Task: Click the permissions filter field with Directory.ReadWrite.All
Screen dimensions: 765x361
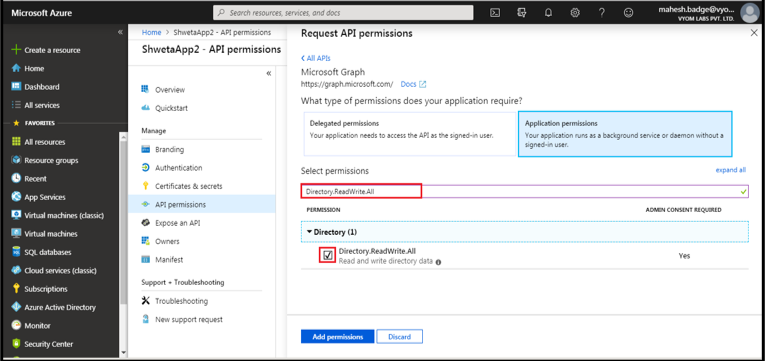Action: [525, 191]
